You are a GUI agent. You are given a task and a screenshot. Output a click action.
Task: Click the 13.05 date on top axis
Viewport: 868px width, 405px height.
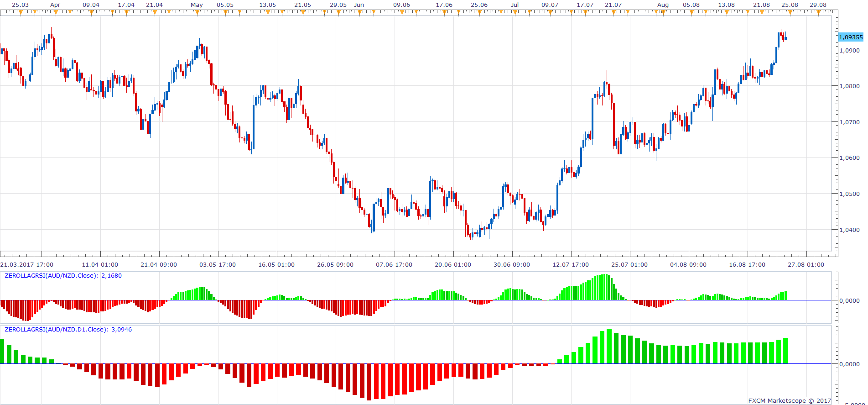tap(268, 5)
